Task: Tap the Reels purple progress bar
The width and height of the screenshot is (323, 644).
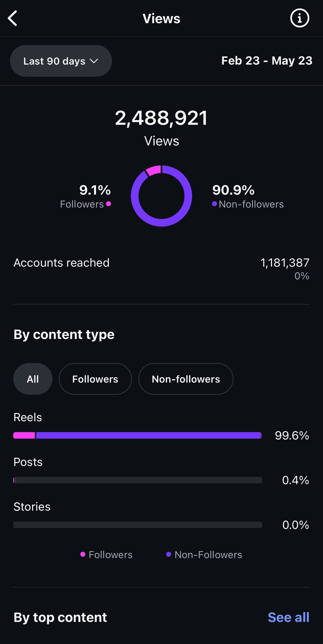Action: click(149, 435)
